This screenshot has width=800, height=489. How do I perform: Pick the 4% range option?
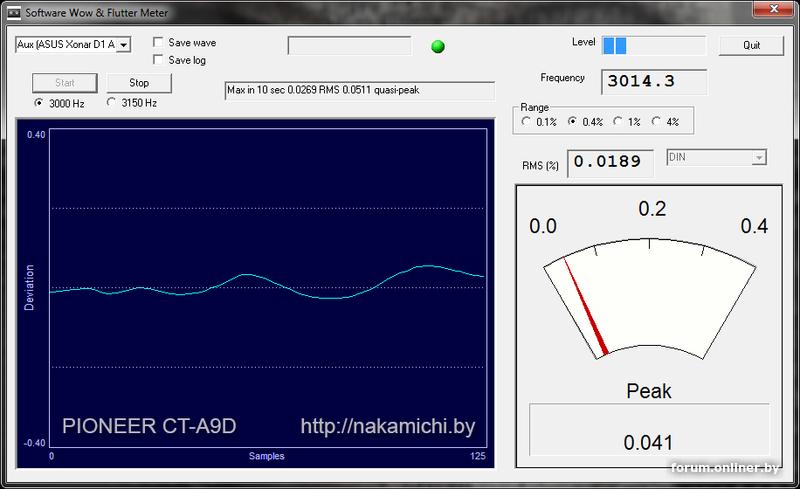pyautogui.click(x=656, y=122)
